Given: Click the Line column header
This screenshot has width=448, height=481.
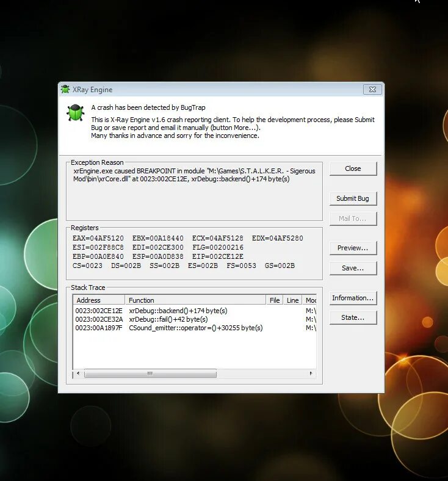Looking at the screenshot, I should click(x=292, y=300).
